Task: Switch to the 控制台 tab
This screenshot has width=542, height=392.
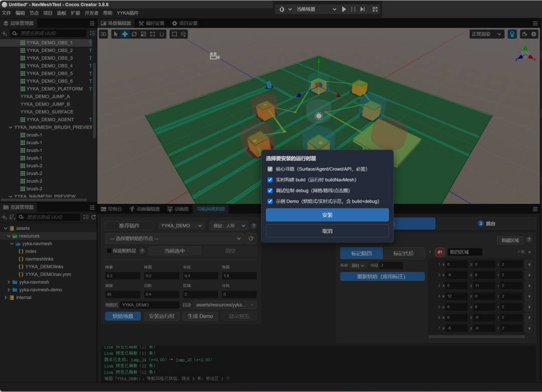Action: click(111, 209)
